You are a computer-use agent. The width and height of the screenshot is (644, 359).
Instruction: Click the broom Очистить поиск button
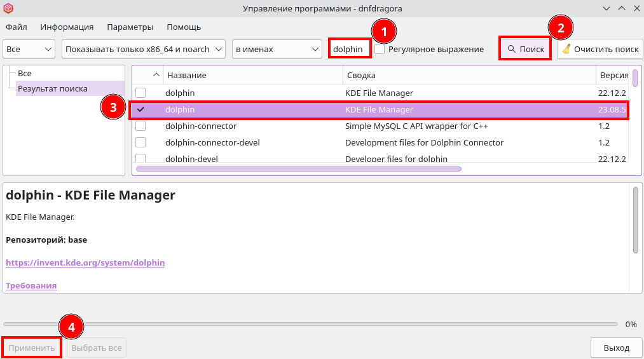tap(599, 49)
